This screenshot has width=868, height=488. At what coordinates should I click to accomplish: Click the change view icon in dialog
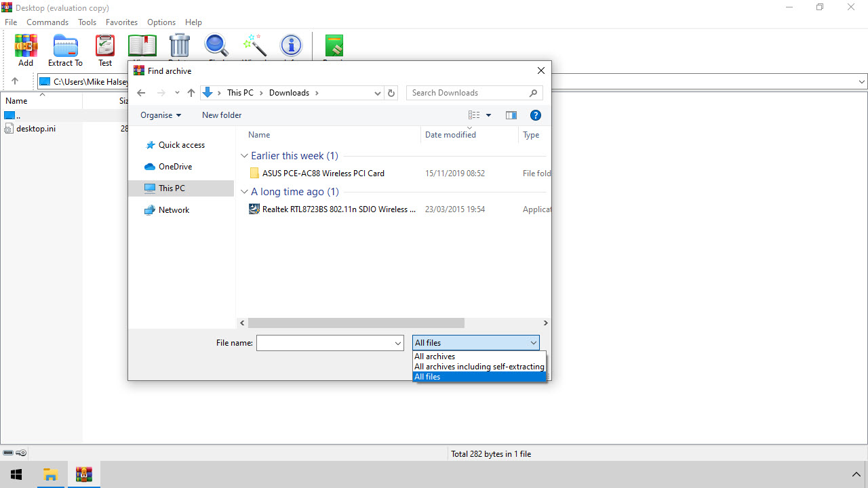tap(474, 115)
